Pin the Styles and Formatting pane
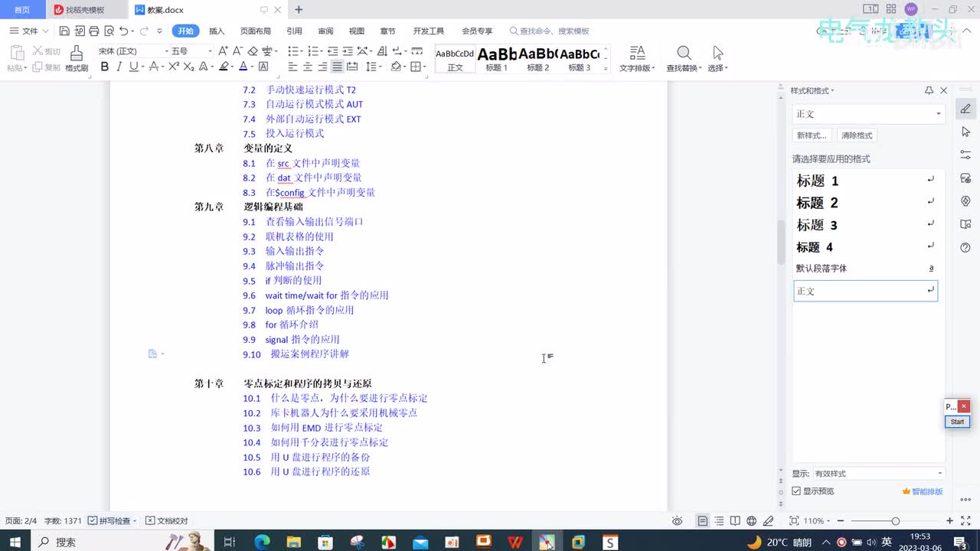The height and width of the screenshot is (551, 980). pos(929,90)
